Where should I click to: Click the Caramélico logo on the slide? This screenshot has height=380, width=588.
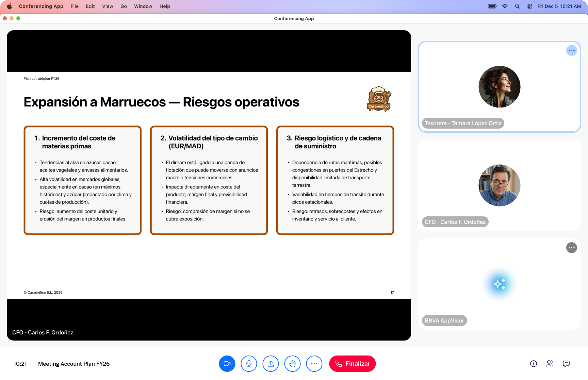[379, 99]
